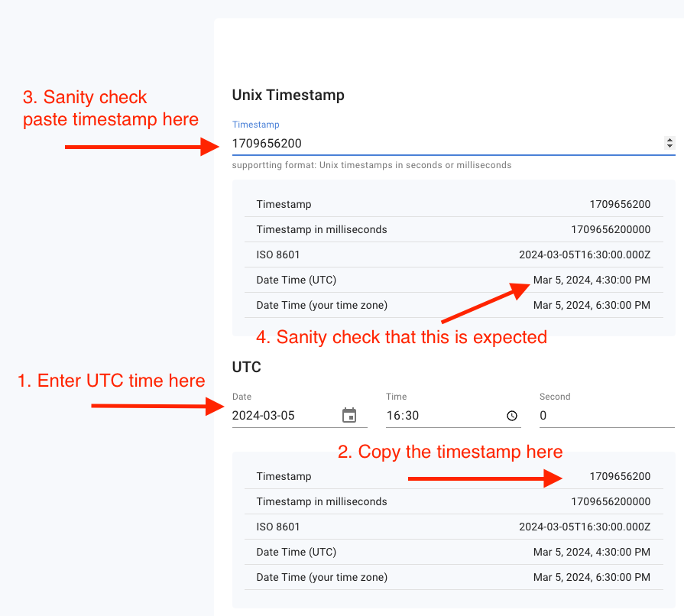Image resolution: width=684 pixels, height=616 pixels.
Task: Click Date Time (UTC) value under Unix Timestamp
Action: pyautogui.click(x=592, y=280)
